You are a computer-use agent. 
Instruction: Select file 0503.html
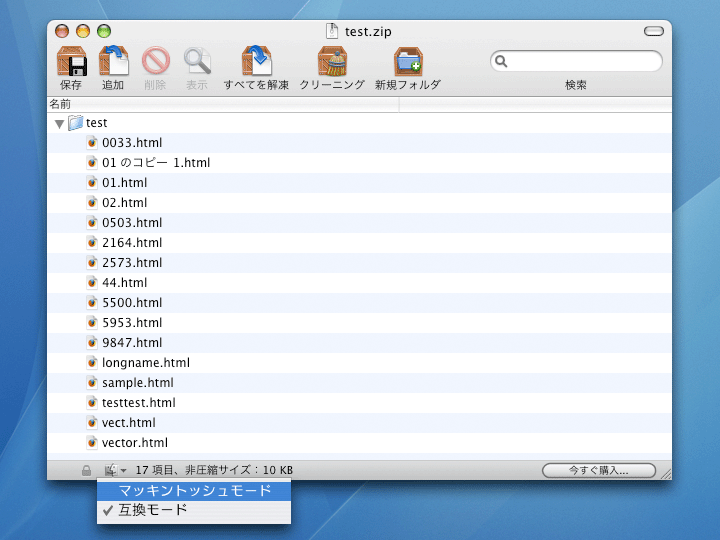tap(359, 223)
